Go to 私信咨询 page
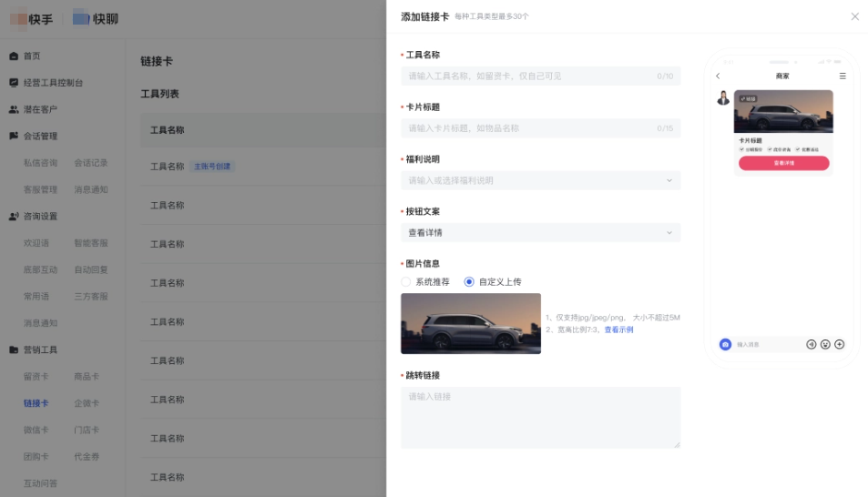 pyautogui.click(x=40, y=163)
